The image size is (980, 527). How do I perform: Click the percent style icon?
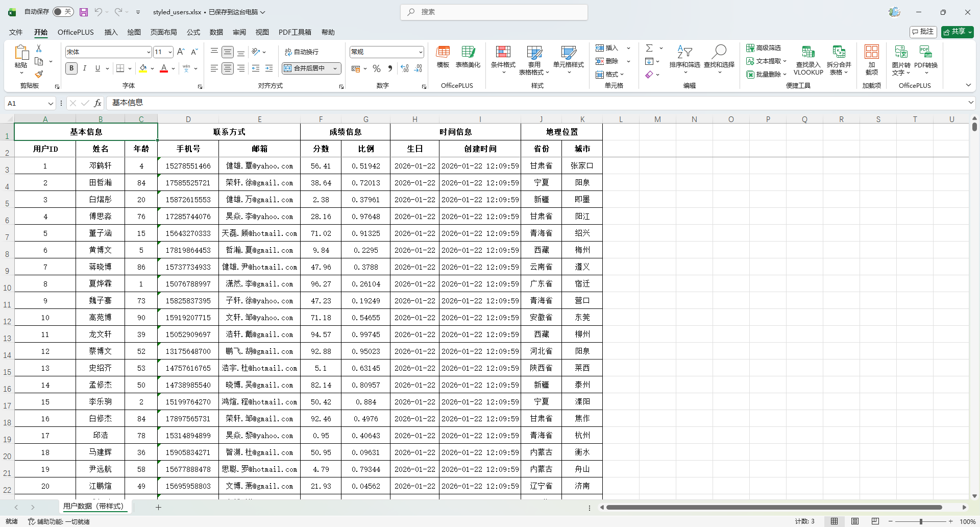(x=377, y=68)
